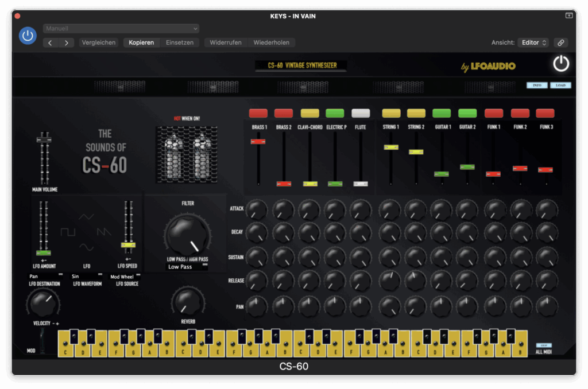Click the triangle LFO waveform icon
588x389 pixels.
click(x=86, y=217)
